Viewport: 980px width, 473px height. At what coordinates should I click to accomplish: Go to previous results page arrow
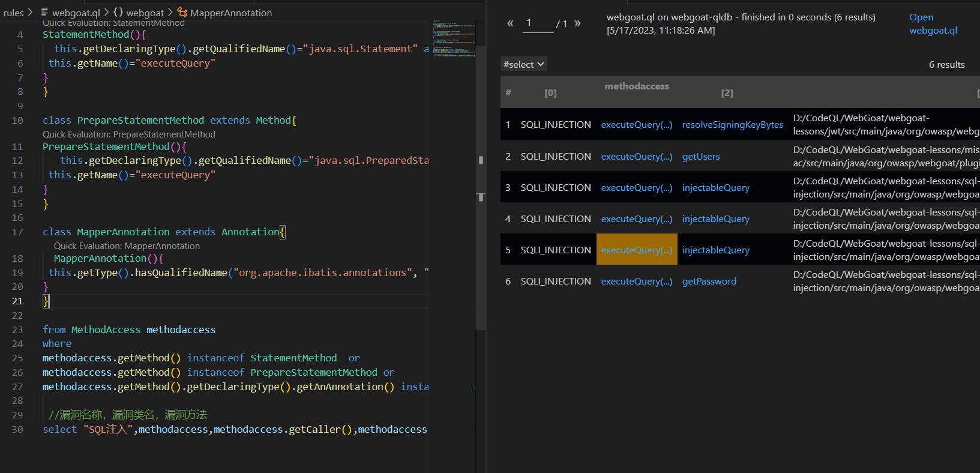[x=510, y=23]
